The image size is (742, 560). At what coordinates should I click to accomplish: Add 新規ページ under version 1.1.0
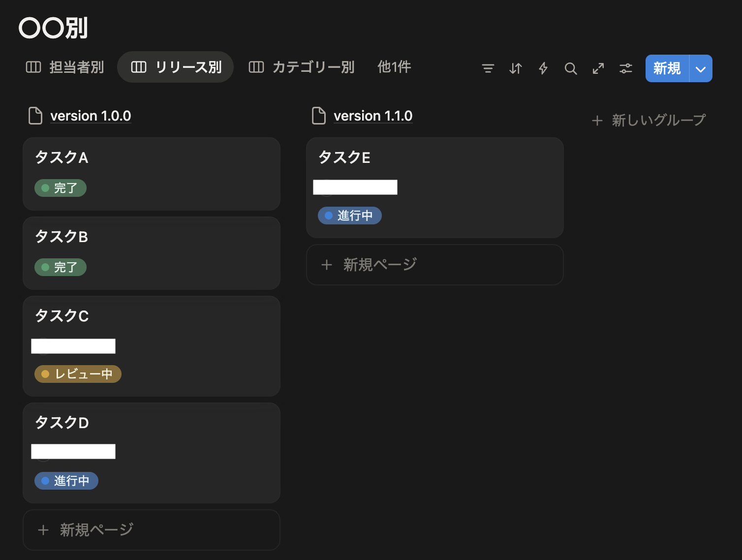(x=435, y=265)
